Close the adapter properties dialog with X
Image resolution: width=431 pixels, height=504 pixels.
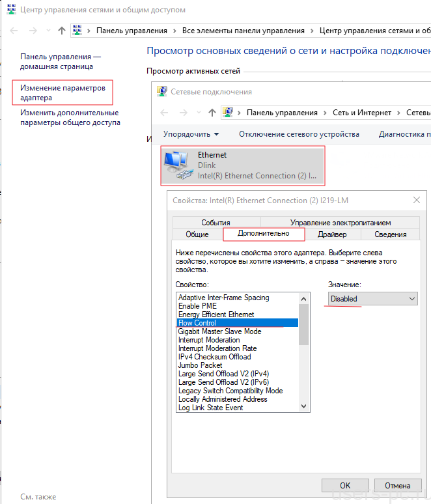[417, 201]
